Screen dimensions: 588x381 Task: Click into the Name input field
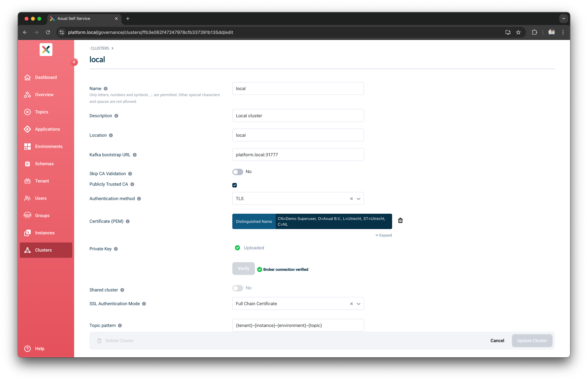click(298, 89)
